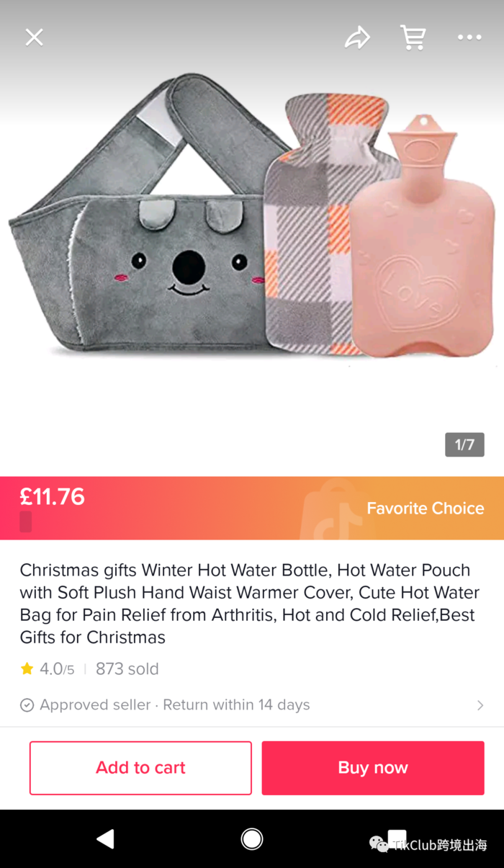Tap Return within 14 days text

(x=236, y=705)
